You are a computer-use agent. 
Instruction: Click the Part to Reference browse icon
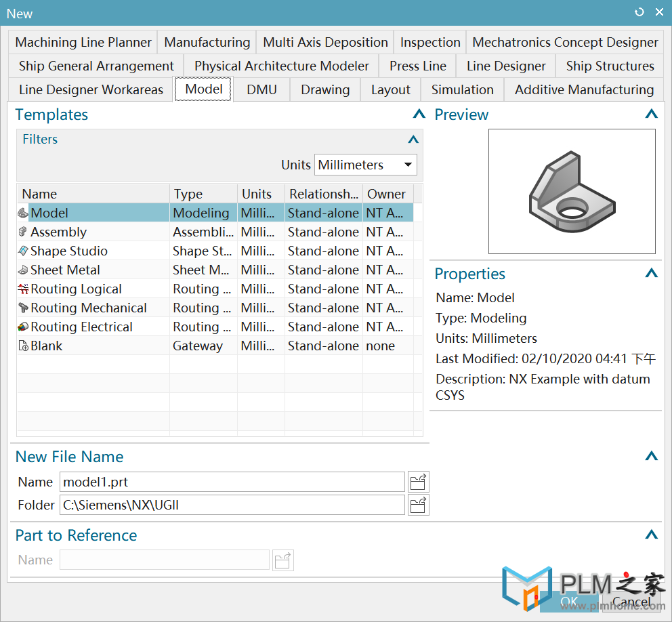(283, 560)
